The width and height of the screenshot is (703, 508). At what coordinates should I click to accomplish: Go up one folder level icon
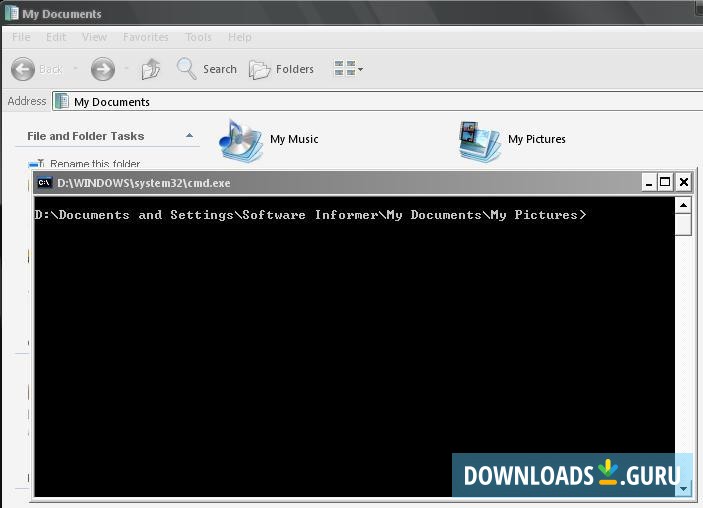[x=151, y=69]
